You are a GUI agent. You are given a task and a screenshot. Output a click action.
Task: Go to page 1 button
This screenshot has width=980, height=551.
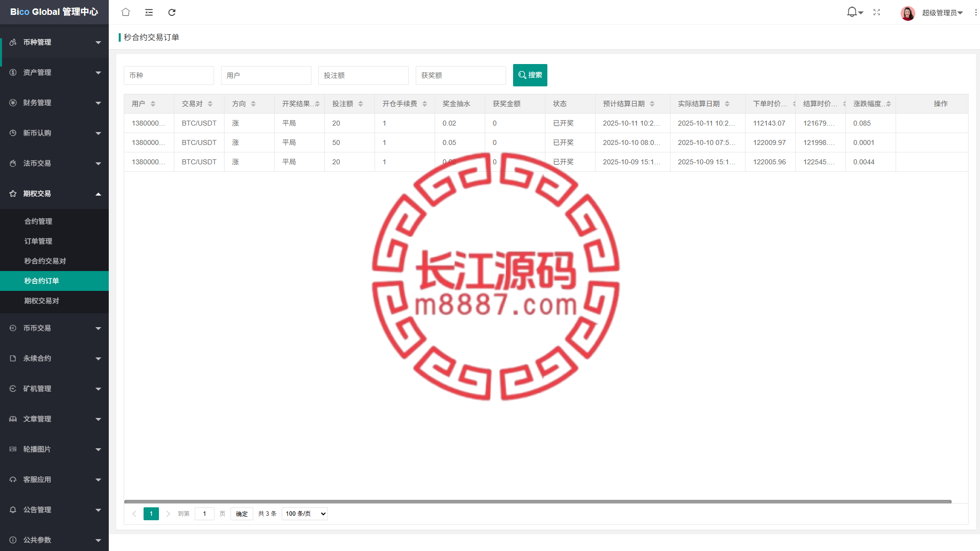(x=151, y=514)
